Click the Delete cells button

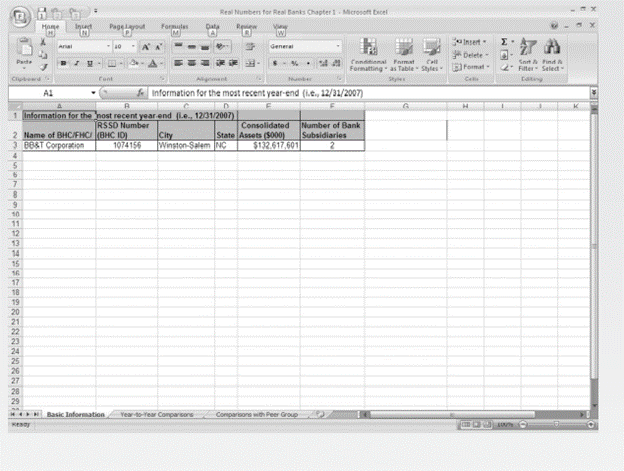(470, 55)
